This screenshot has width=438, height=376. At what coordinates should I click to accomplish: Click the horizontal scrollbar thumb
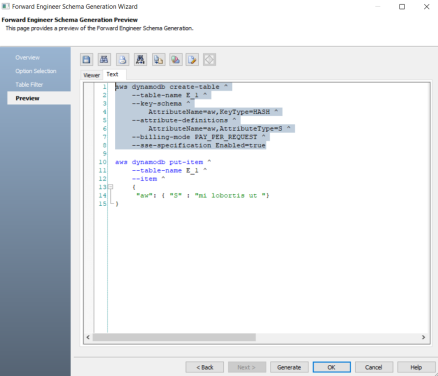coord(174,337)
